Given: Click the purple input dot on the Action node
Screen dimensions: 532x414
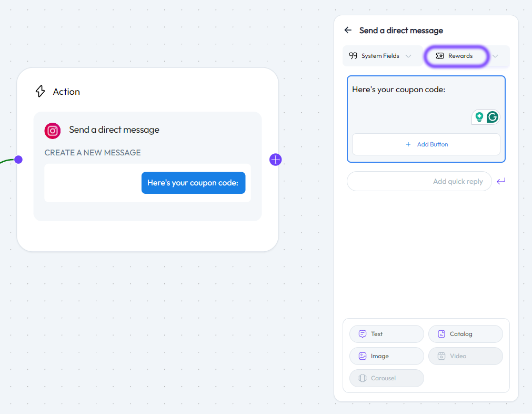Looking at the screenshot, I should tap(18, 160).
